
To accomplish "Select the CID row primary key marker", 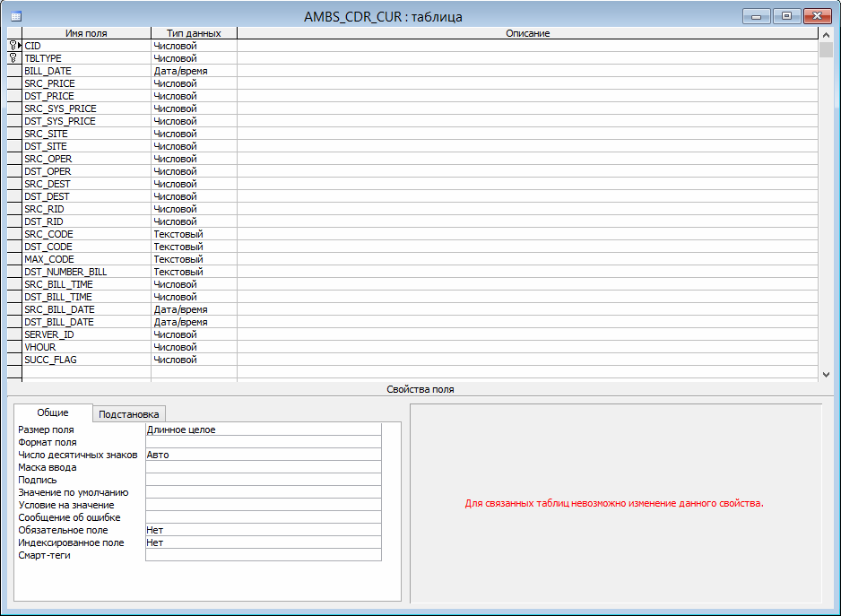I will (14, 46).
